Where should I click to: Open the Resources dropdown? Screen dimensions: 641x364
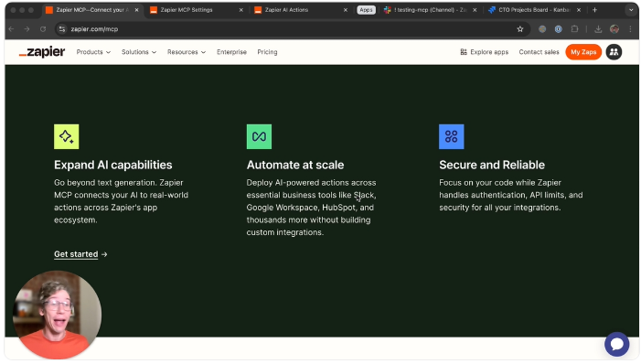coord(186,52)
